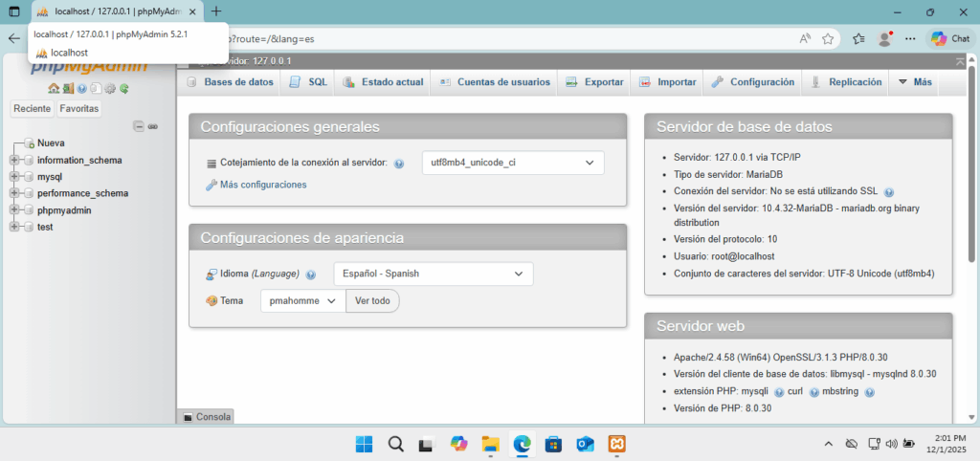Expand the performance_schema database node

click(14, 193)
